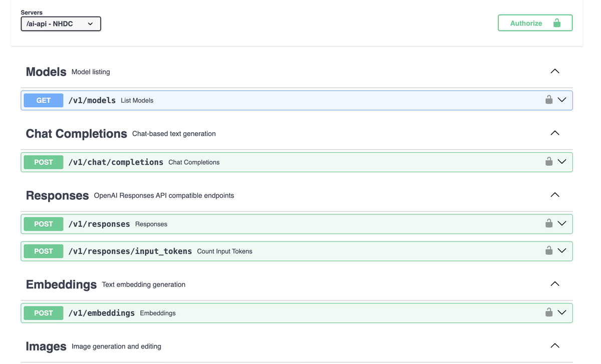Screen dimensions: 601x364
Task: Expand the /v1/responses/input_tokens operation chevron
Action: tap(562, 251)
